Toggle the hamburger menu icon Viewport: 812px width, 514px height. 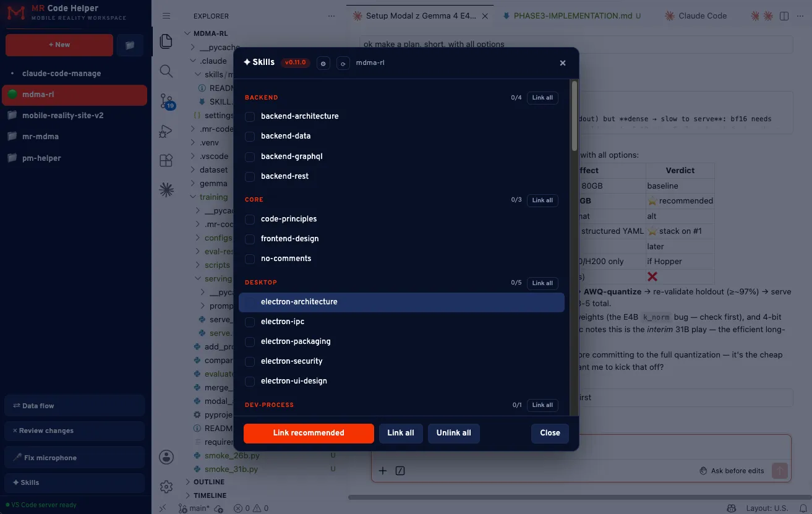pos(166,16)
